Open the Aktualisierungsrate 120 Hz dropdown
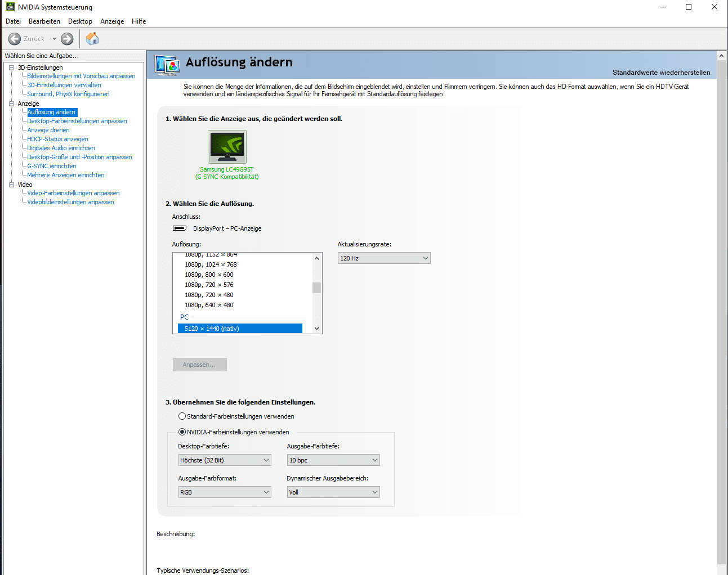This screenshot has width=728, height=575. 384,258
